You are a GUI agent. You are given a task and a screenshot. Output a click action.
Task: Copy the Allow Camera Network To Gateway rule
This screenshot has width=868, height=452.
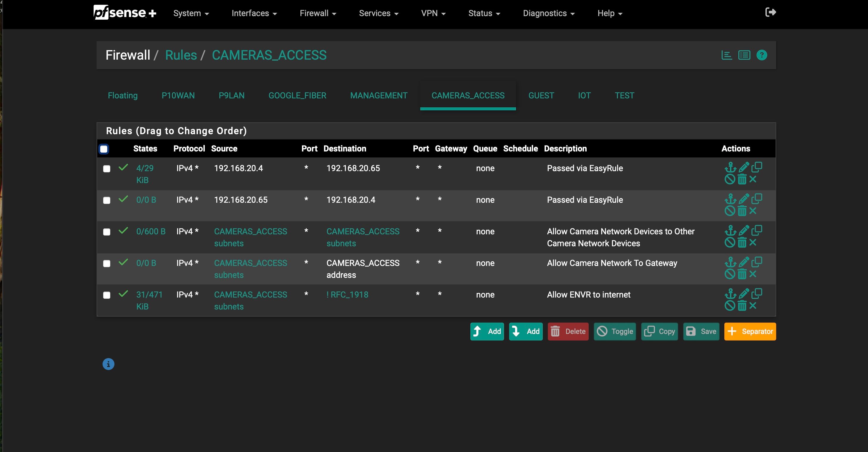(x=757, y=262)
